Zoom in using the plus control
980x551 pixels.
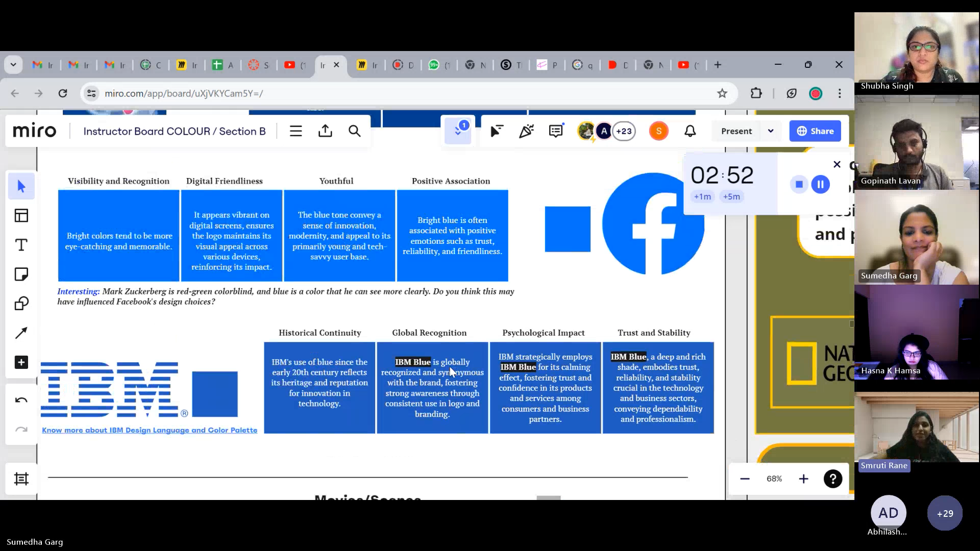pos(803,479)
